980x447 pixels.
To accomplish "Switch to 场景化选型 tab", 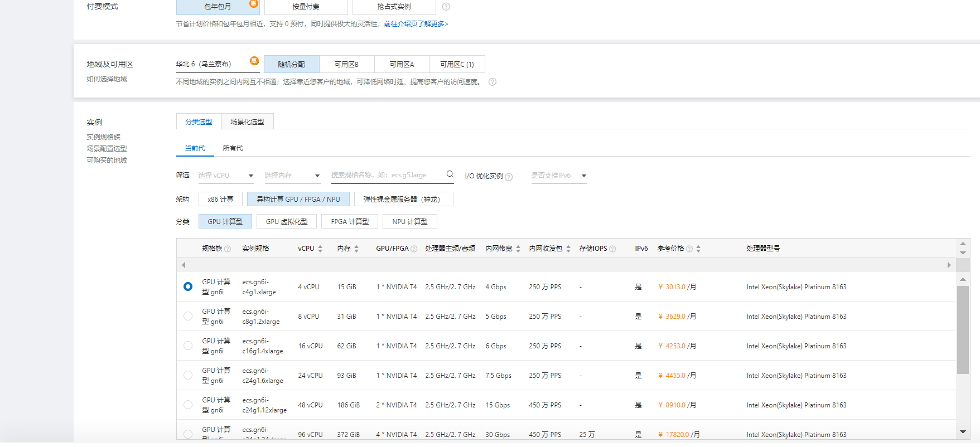I will (247, 122).
